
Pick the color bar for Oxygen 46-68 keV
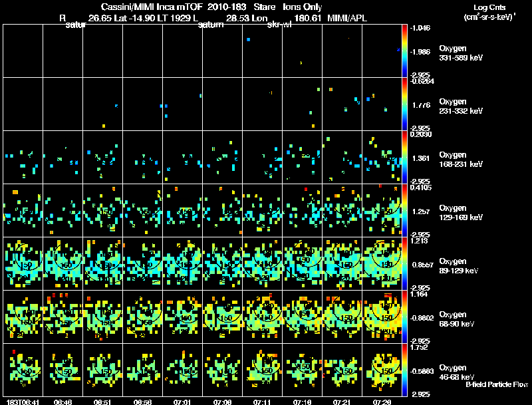pos(406,370)
